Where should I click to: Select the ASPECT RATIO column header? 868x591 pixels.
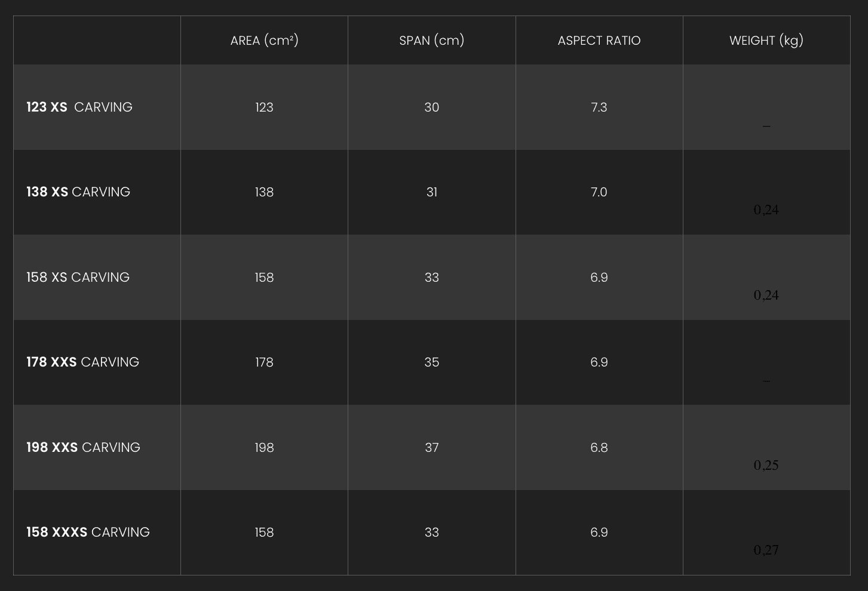click(599, 41)
